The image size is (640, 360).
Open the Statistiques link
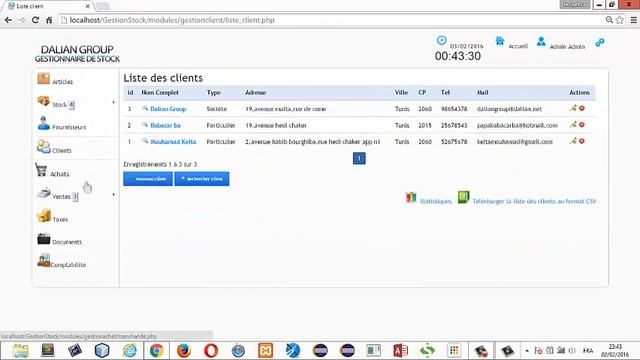(436, 201)
